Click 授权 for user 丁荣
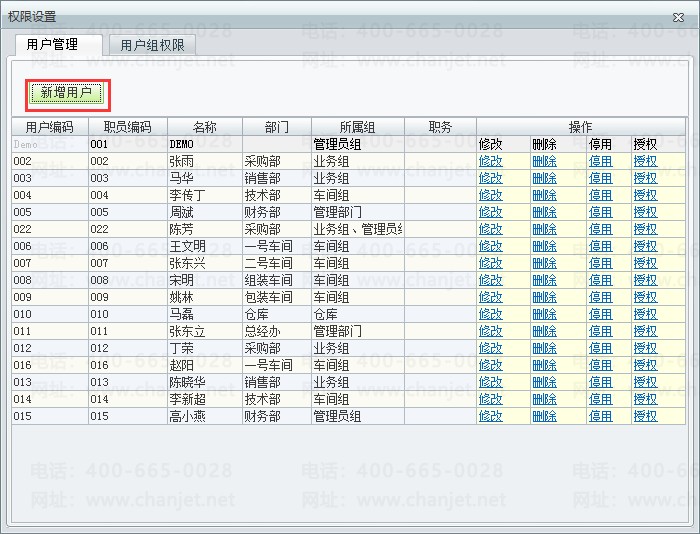Screen dimensions: 700x534 [645, 348]
